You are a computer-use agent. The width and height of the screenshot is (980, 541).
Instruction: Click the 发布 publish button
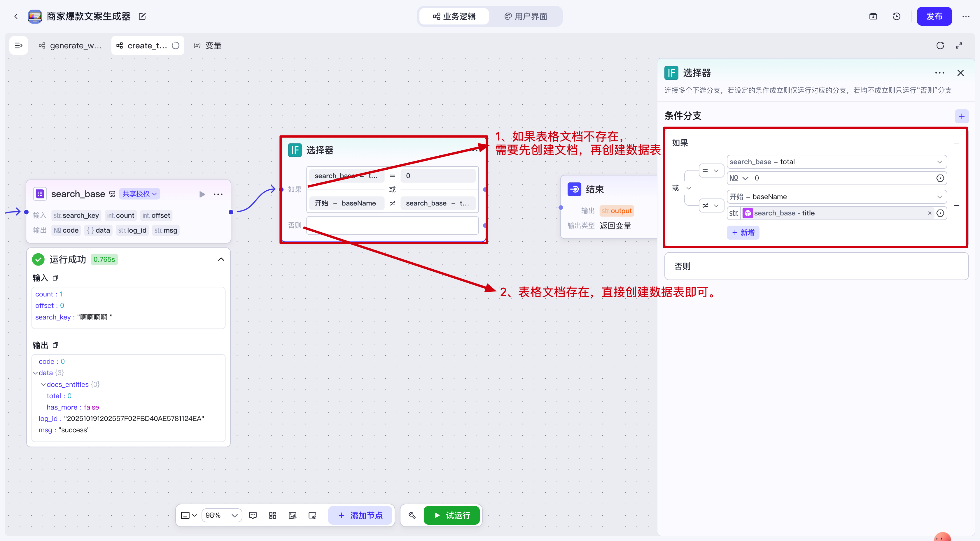[934, 16]
